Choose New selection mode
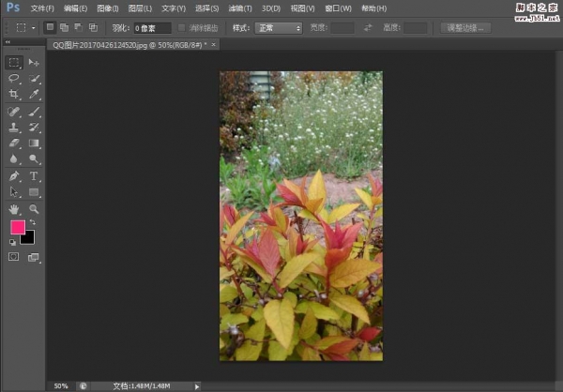Screen dimensions: 563x392 (50, 27)
